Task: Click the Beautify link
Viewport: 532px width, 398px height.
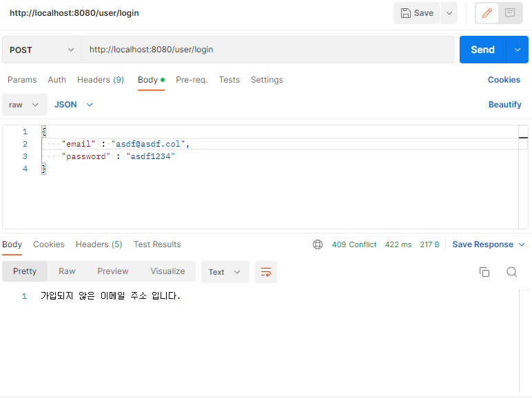Action: point(504,105)
